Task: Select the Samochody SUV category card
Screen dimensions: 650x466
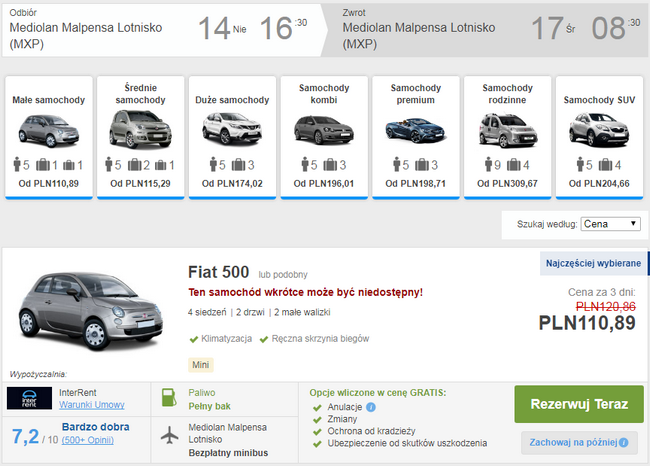Action: (599, 137)
